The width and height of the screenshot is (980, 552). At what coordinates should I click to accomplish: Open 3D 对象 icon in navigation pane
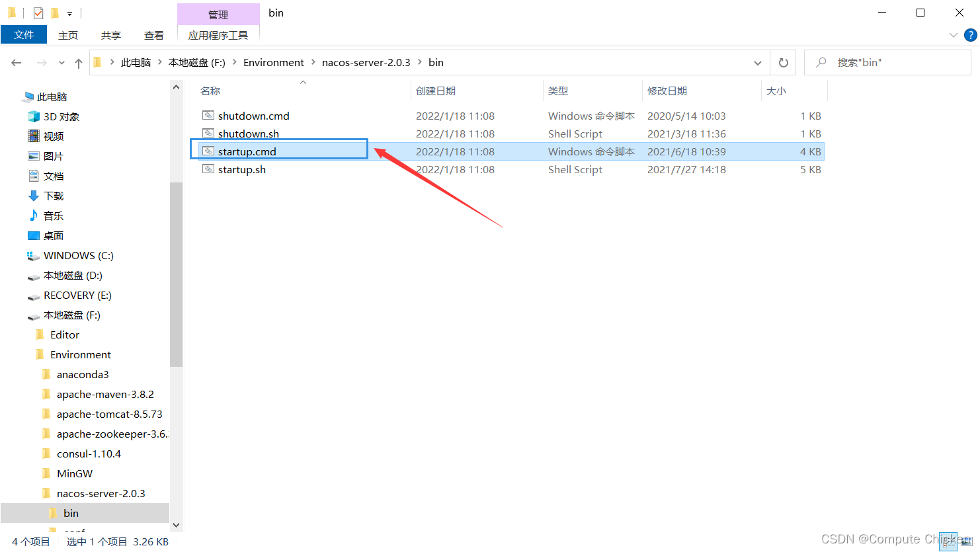[34, 116]
